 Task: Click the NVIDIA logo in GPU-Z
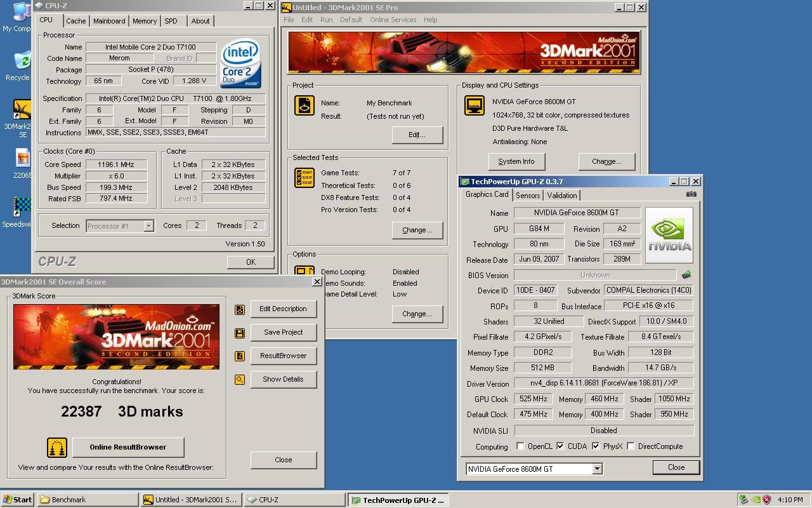pyautogui.click(x=669, y=235)
